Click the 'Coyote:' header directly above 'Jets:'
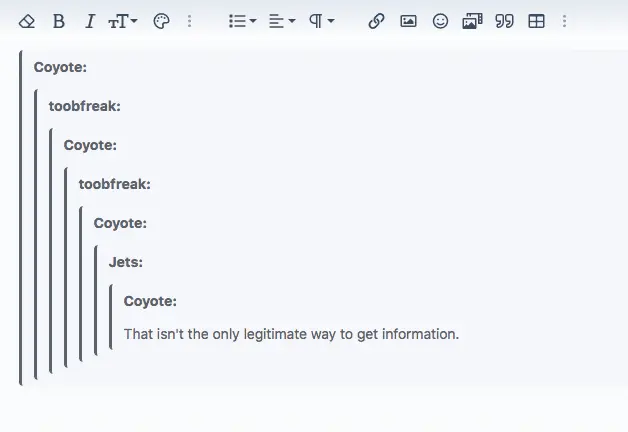Image resolution: width=628 pixels, height=432 pixels. [120, 223]
